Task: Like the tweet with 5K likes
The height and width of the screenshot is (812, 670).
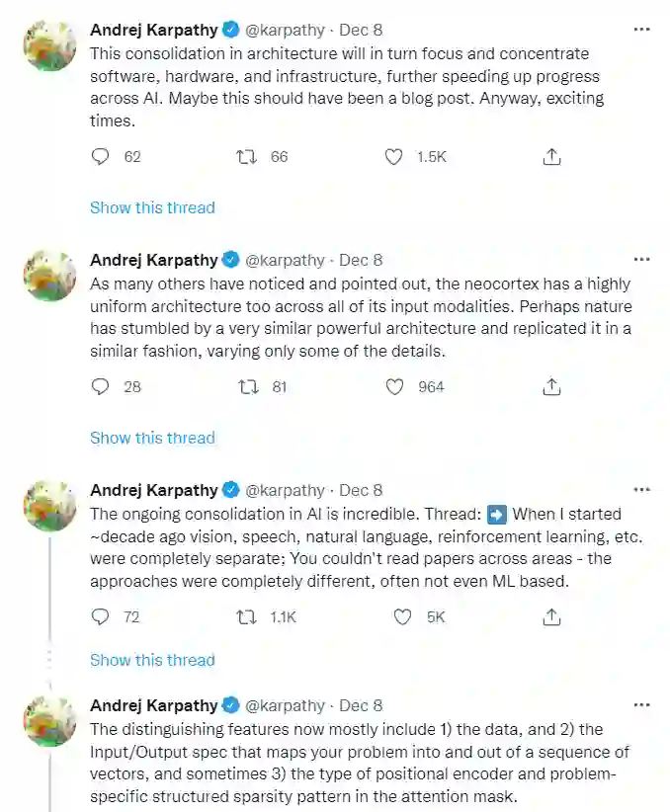Action: tap(402, 616)
